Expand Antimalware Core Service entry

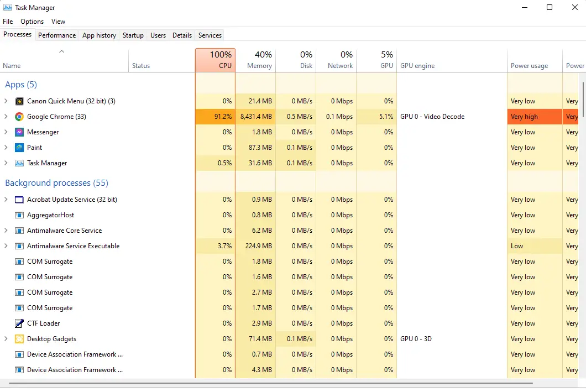pyautogui.click(x=6, y=231)
